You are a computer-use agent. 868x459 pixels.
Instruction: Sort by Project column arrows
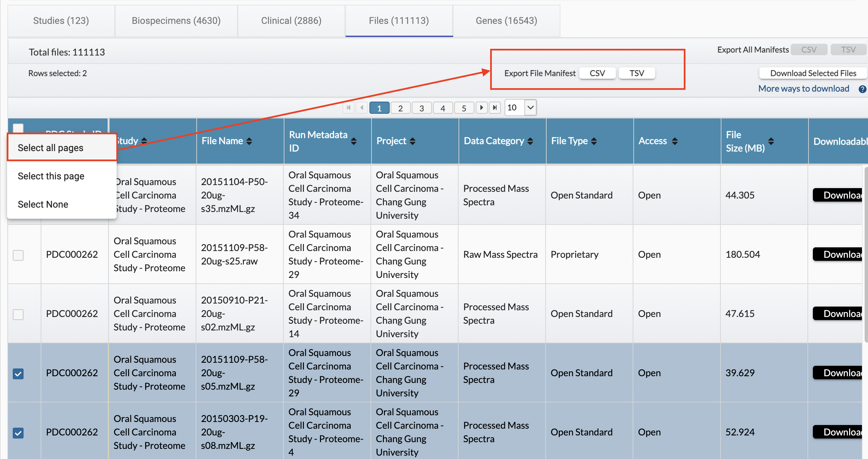click(412, 141)
